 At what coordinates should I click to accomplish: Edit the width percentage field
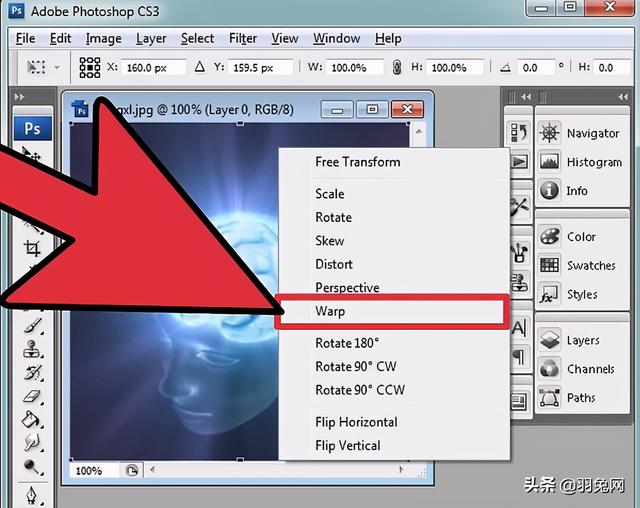pos(355,67)
